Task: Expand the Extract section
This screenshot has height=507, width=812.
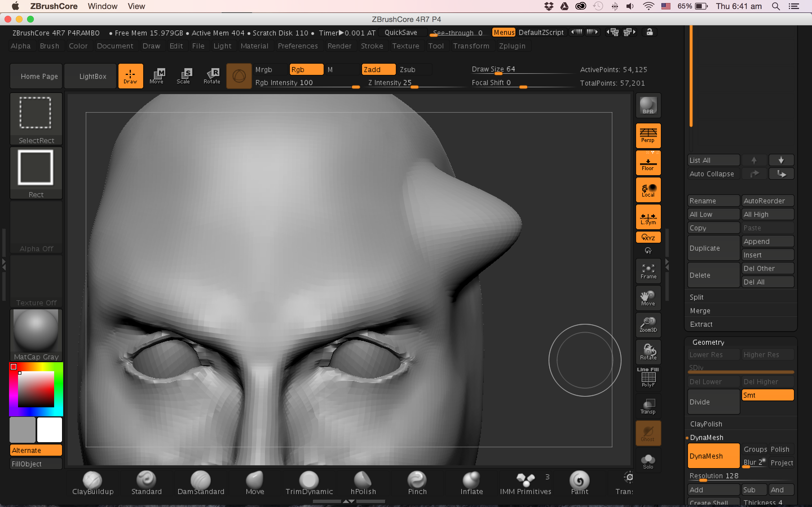Action: tap(701, 324)
